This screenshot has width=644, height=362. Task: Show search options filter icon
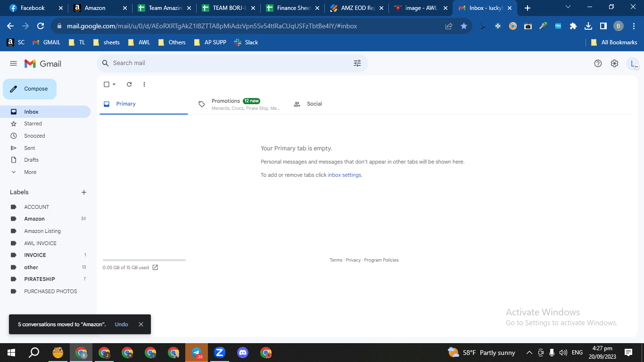point(357,63)
